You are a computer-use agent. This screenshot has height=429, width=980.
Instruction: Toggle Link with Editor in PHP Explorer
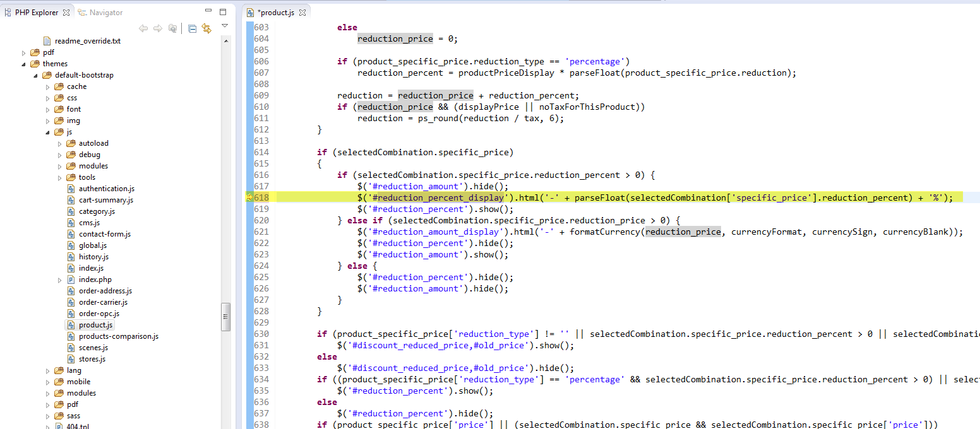(206, 28)
